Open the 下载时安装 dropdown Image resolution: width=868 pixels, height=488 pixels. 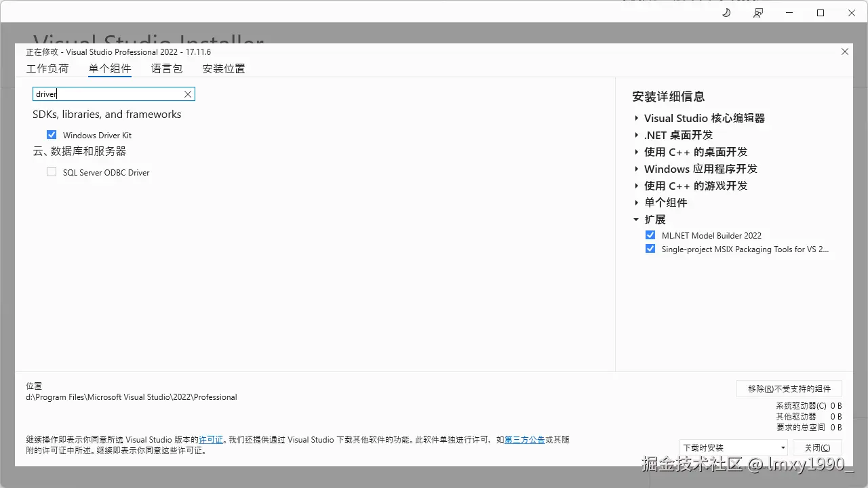[x=734, y=447]
